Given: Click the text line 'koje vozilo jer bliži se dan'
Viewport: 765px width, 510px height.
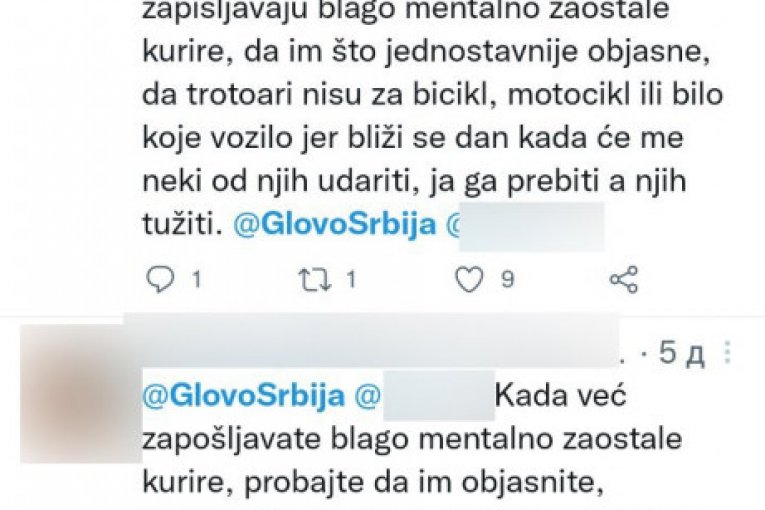Looking at the screenshot, I should (413, 139).
